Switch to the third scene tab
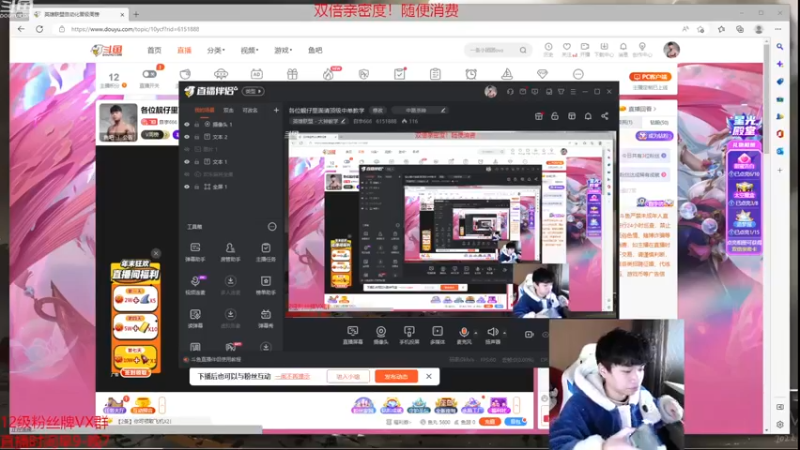The image size is (800, 450). [x=250, y=110]
